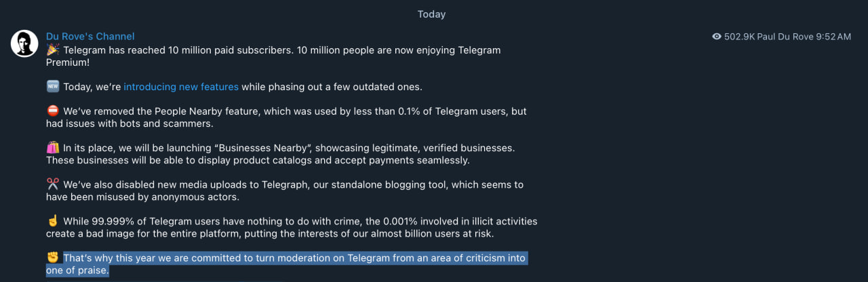This screenshot has height=282, width=868.
Task: Open the Du Rove's Channel name link
Action: 90,37
